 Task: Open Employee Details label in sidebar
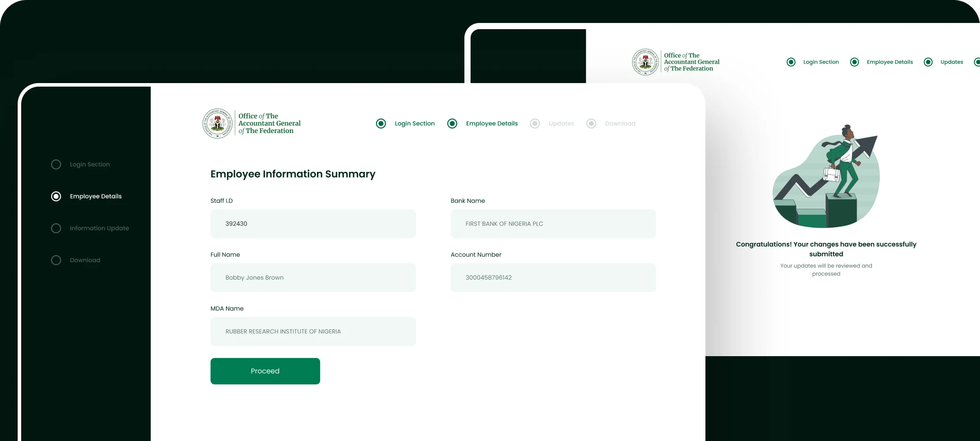pos(96,196)
